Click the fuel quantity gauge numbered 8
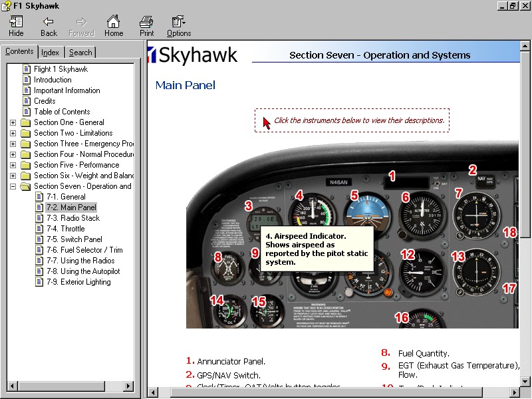The image size is (532, 399). click(x=227, y=268)
